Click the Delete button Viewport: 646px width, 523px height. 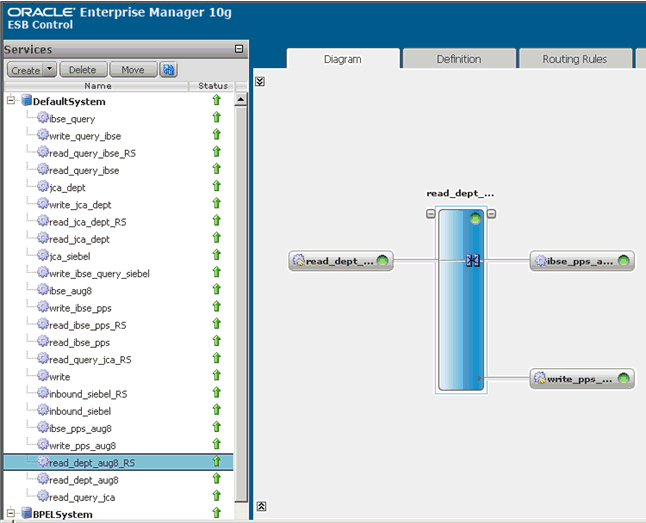coord(83,70)
